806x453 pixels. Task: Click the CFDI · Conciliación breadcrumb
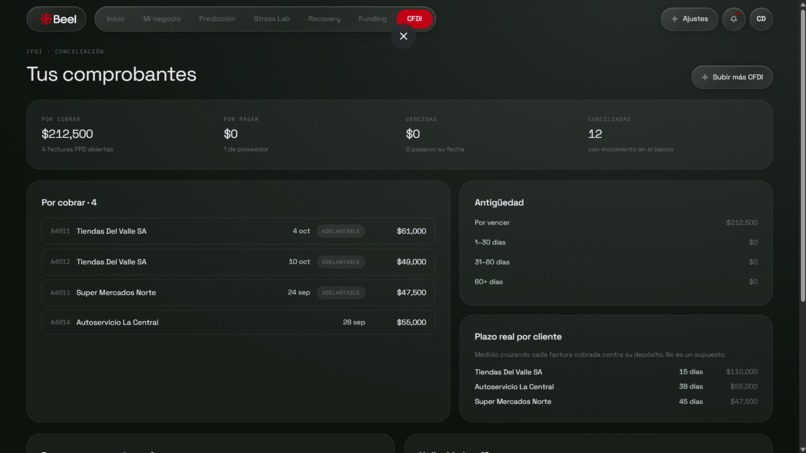click(65, 51)
